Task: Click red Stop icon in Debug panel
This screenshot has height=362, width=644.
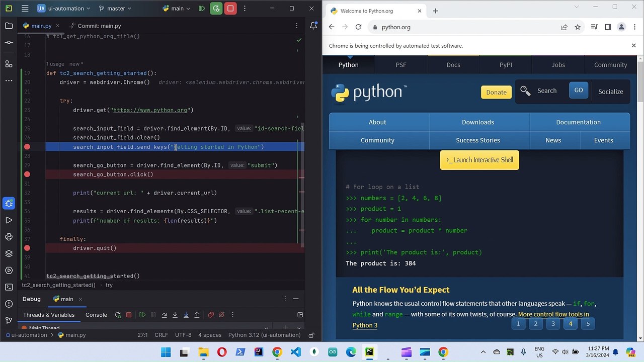Action: (129, 315)
